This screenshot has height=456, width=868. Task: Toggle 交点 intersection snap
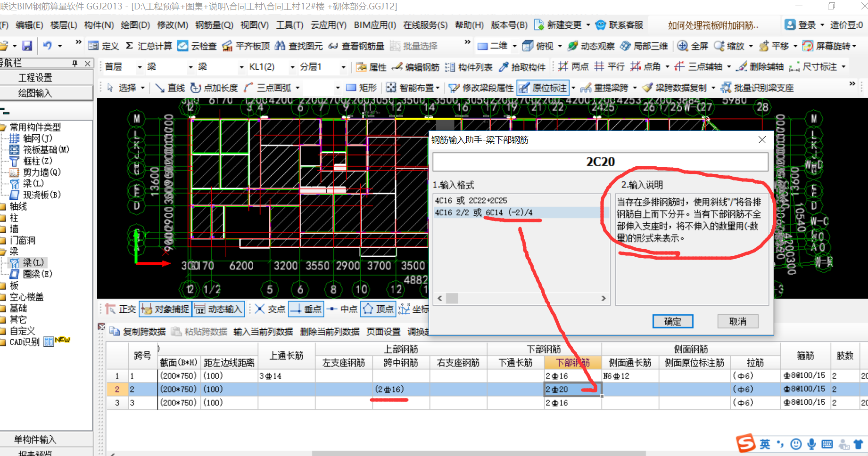270,309
